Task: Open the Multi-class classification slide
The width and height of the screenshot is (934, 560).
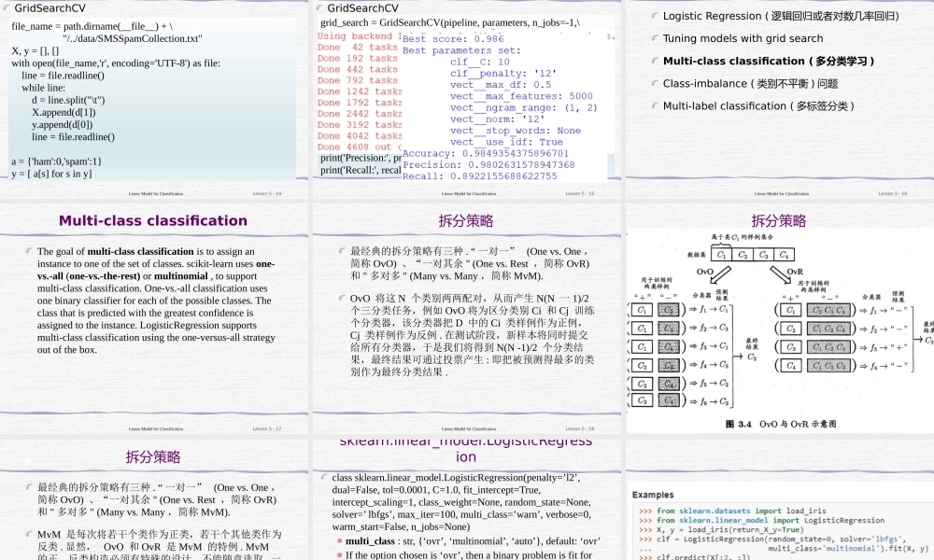Action: 153,318
